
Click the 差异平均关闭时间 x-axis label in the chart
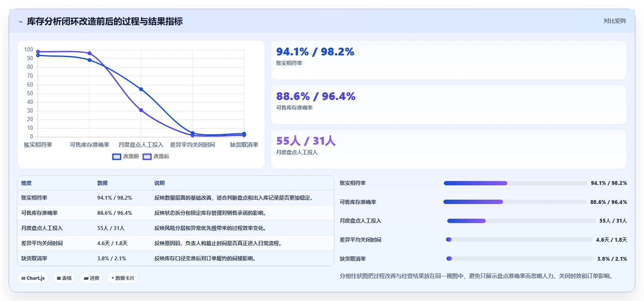pyautogui.click(x=192, y=145)
